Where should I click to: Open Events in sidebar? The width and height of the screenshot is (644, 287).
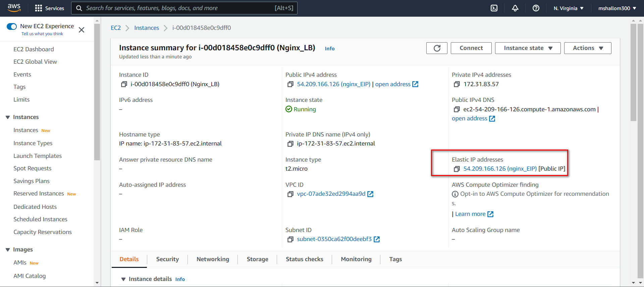coord(22,74)
